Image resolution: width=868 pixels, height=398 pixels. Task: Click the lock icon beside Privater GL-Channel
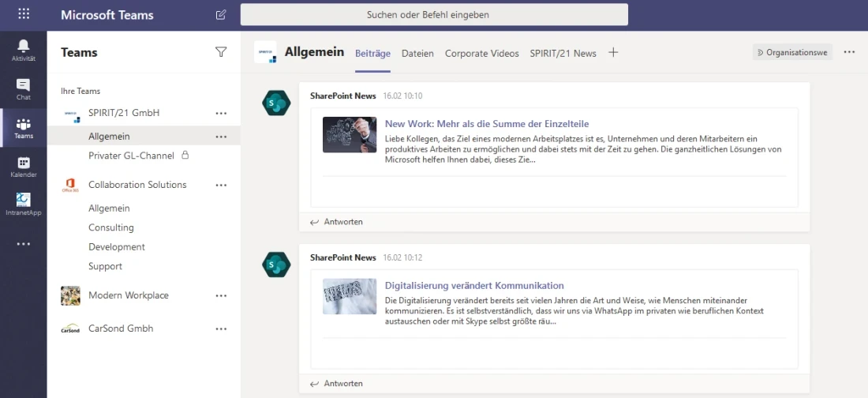click(x=185, y=156)
